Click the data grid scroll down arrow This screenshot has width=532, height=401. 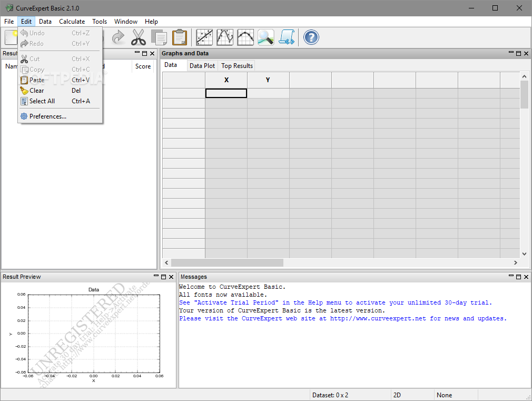(x=524, y=253)
